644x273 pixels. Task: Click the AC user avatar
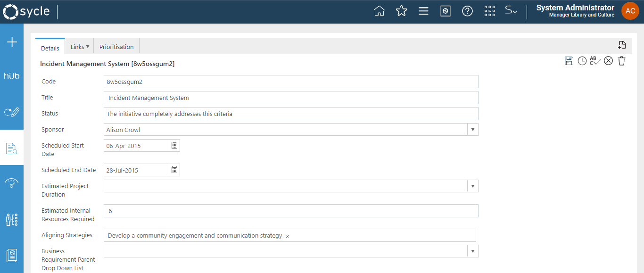point(630,11)
